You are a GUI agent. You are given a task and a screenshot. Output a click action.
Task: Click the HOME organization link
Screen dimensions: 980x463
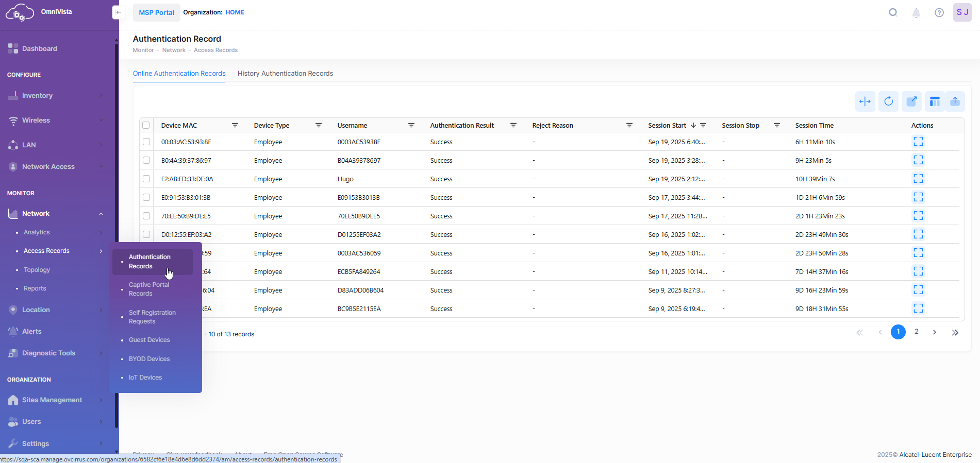(235, 12)
